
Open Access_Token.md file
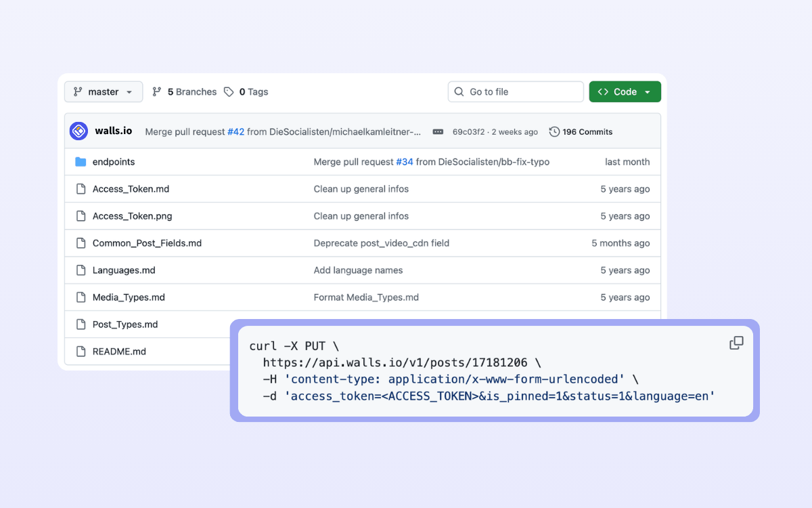click(x=131, y=189)
